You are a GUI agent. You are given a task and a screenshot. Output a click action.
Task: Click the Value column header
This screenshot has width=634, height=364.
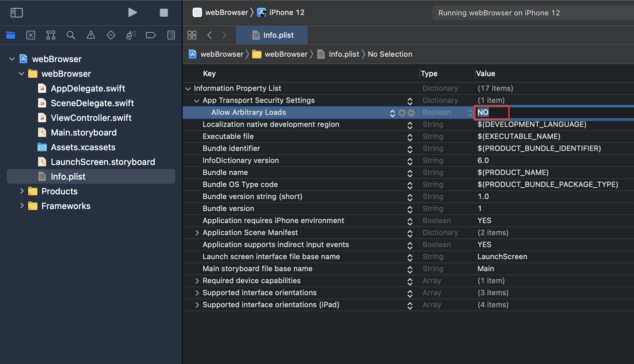486,73
